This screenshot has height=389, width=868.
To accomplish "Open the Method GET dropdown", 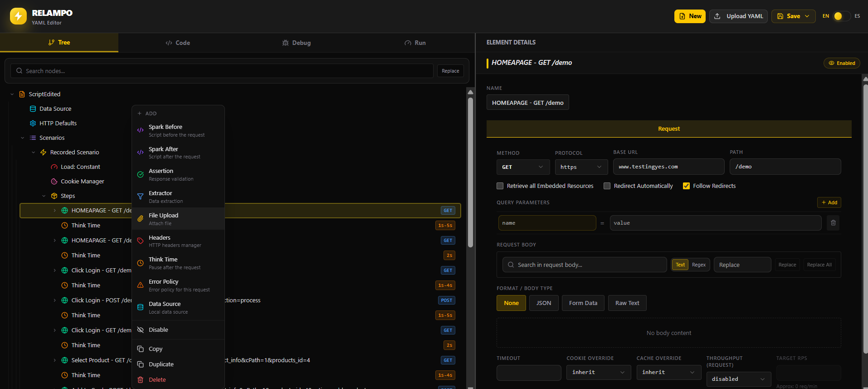I will tap(523, 167).
